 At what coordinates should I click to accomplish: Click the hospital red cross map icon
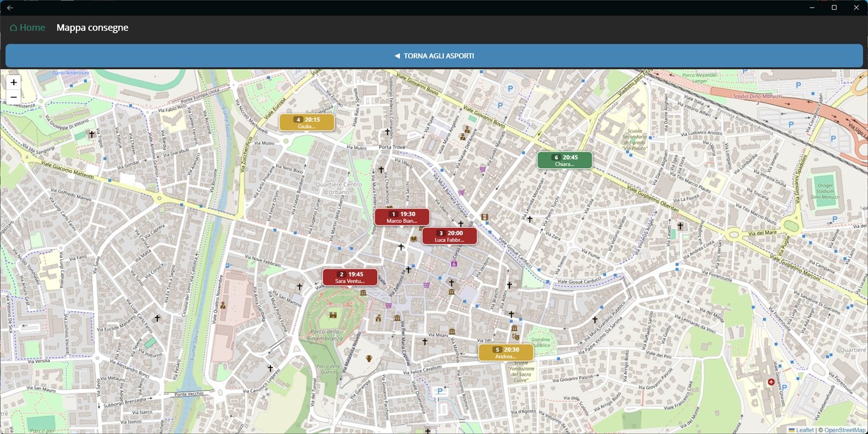[x=771, y=382]
